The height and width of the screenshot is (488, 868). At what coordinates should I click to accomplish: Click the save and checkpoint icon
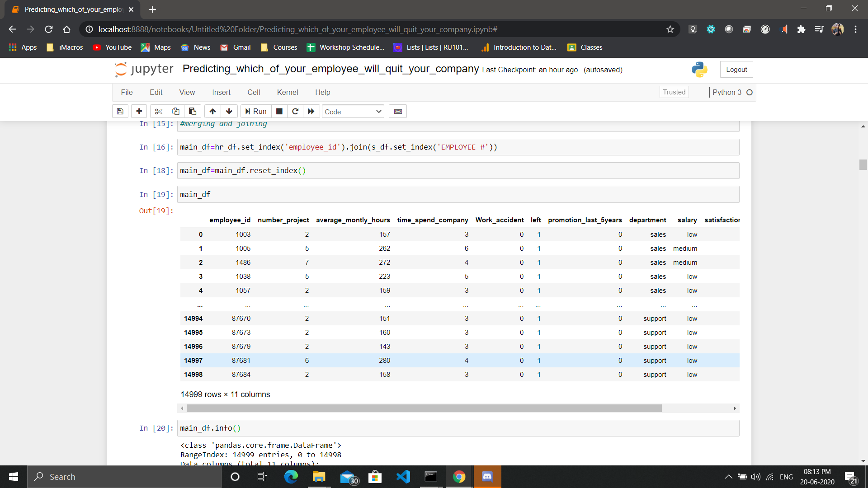click(x=120, y=111)
